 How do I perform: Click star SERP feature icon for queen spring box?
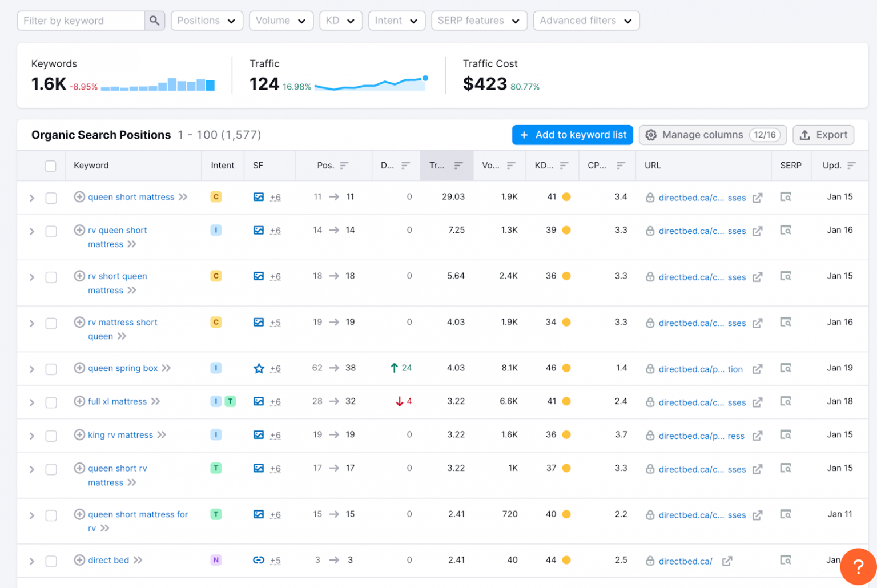tap(259, 369)
